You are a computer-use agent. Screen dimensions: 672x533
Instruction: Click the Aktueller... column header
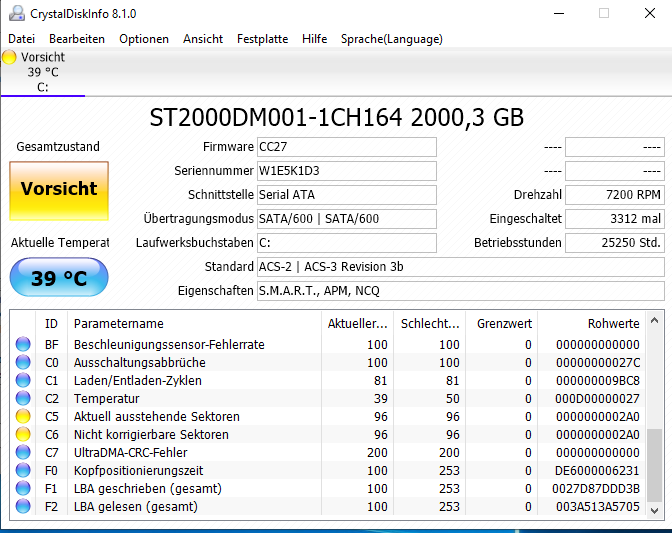click(357, 323)
